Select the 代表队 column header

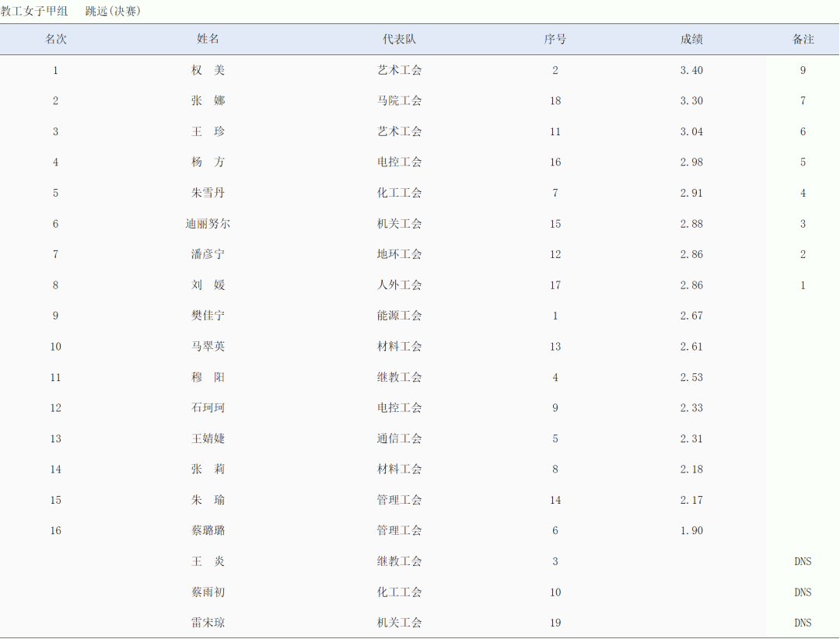point(399,39)
